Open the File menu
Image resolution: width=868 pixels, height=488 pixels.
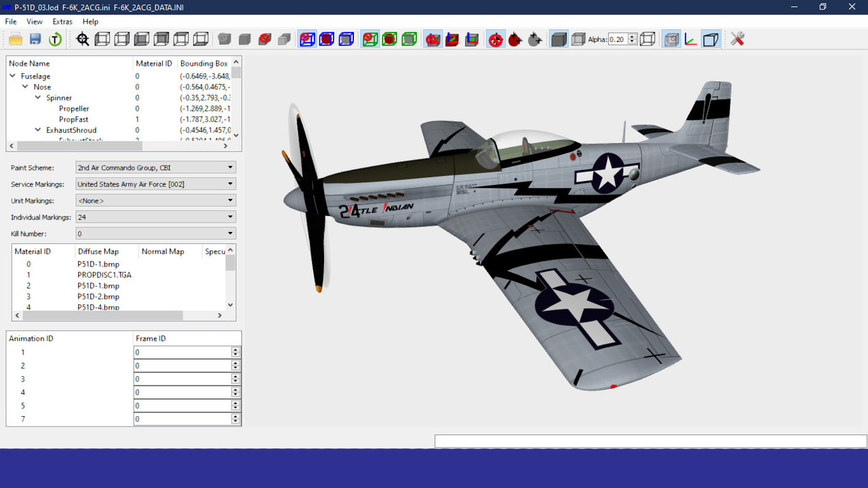point(11,22)
